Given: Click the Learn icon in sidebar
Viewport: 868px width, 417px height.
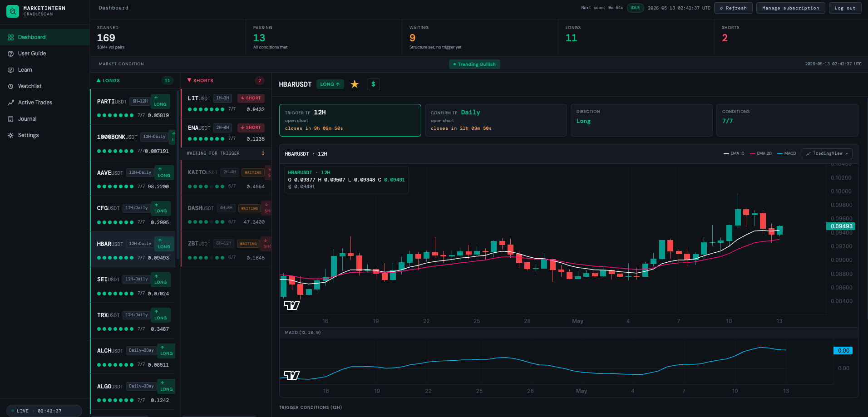Looking at the screenshot, I should (x=10, y=70).
